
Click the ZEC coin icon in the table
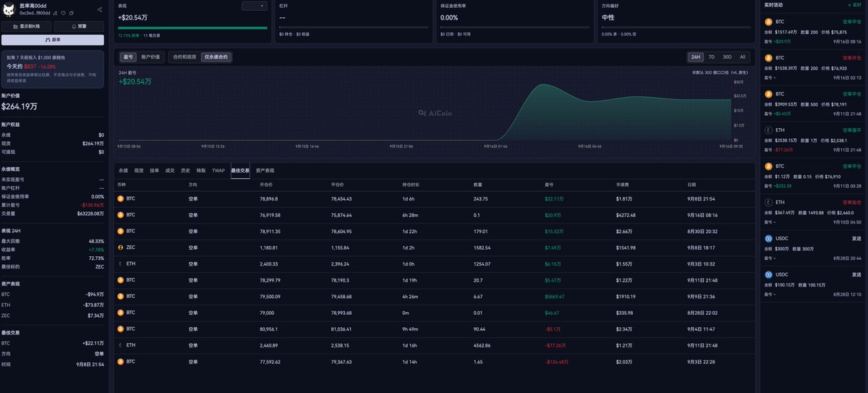point(121,248)
